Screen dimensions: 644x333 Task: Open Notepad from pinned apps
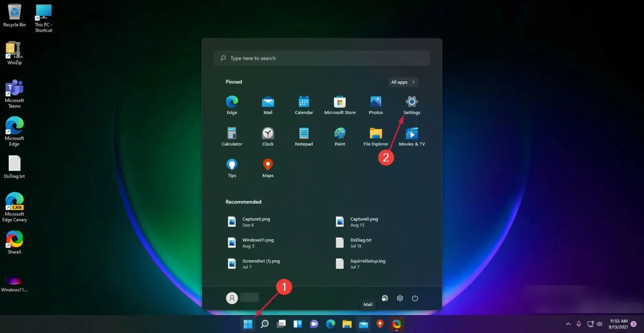coord(304,137)
